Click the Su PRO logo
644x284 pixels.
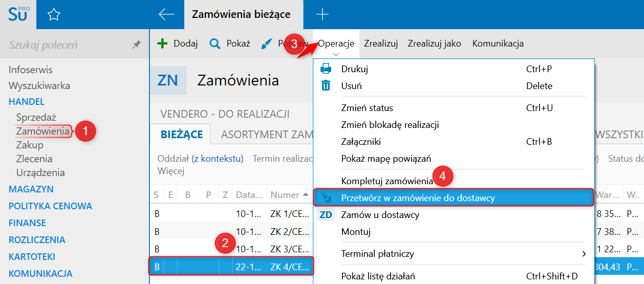coord(18,14)
